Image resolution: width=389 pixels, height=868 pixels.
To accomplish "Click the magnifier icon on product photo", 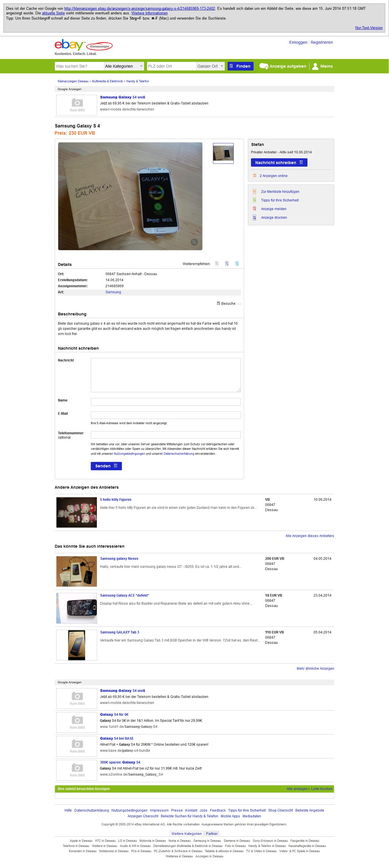I will (194, 242).
